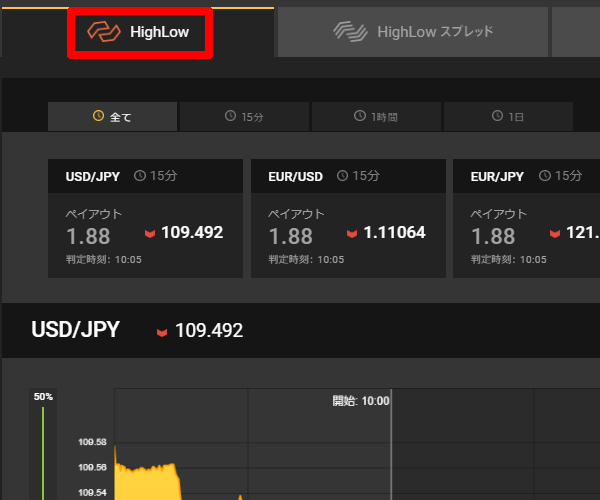Filter options by 1日
600x500 pixels.
(x=508, y=116)
